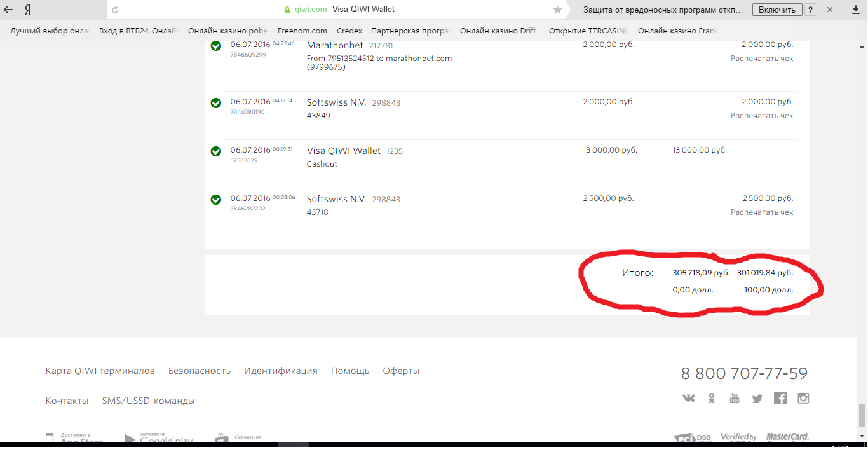The height and width of the screenshot is (468, 868).
Task: Open the Freenom.com bookmark
Action: [x=302, y=31]
